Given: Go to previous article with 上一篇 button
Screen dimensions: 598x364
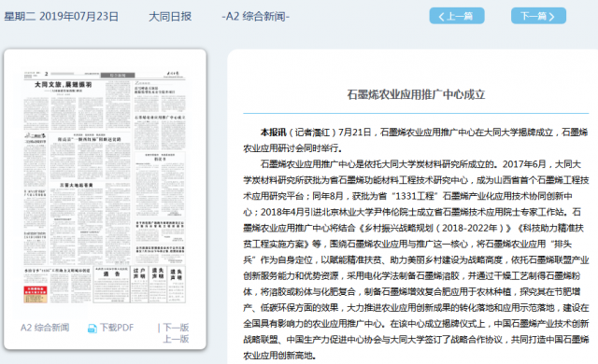Looking at the screenshot, I should [457, 16].
